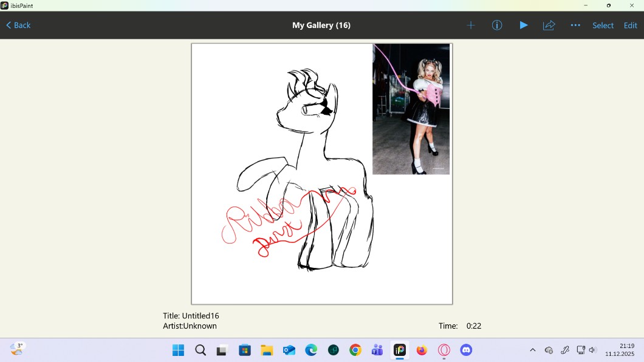
Task: Open Discord from the taskbar
Action: pyautogui.click(x=466, y=350)
